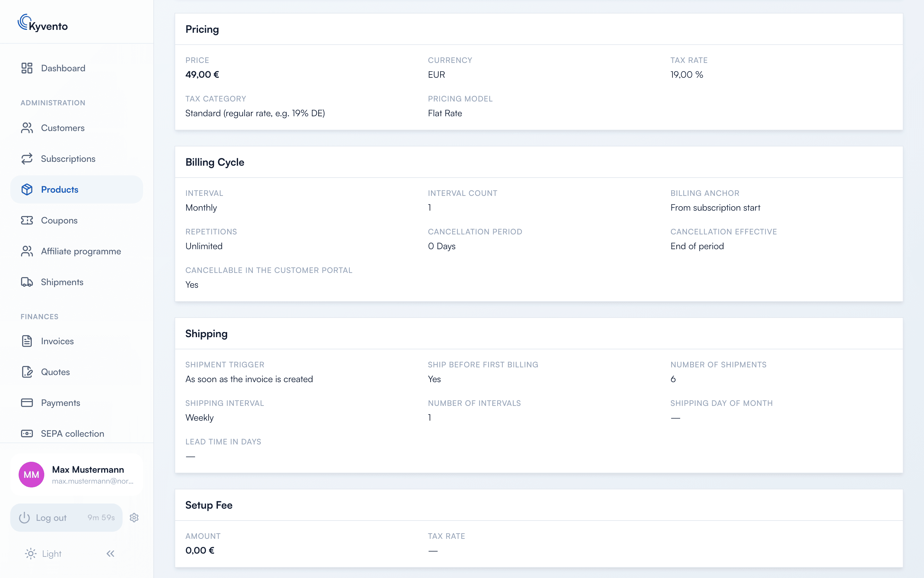This screenshot has width=924, height=578.
Task: Open the Customers menu item
Action: [77, 128]
